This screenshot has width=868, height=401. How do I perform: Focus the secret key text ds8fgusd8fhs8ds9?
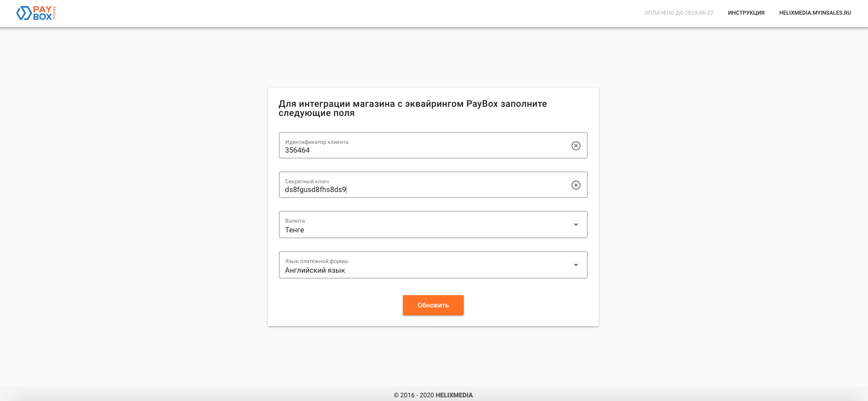click(x=315, y=190)
